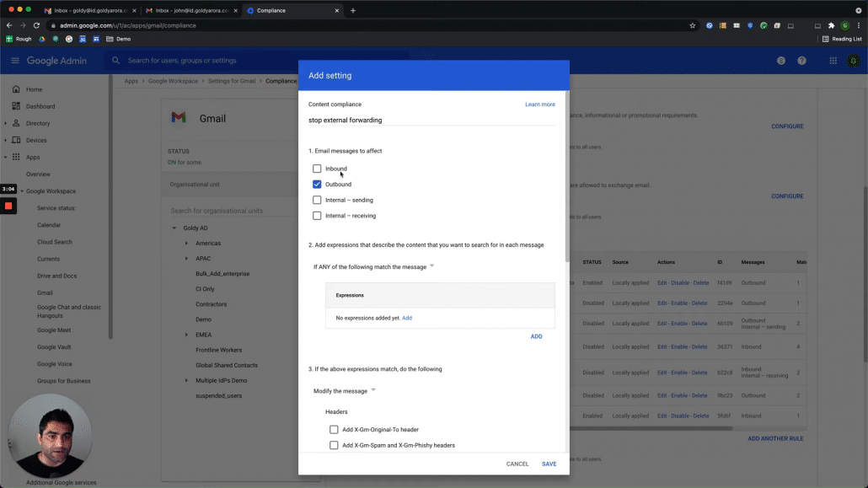Collapse the Apps sidebar section
This screenshot has width=868, height=488.
[6, 158]
